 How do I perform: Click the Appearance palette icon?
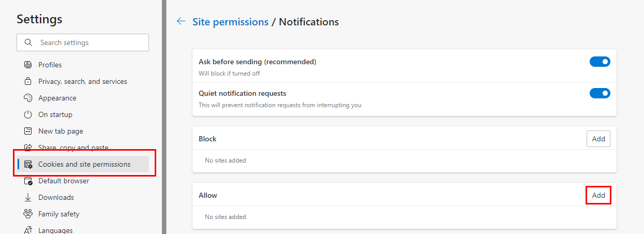[28, 98]
